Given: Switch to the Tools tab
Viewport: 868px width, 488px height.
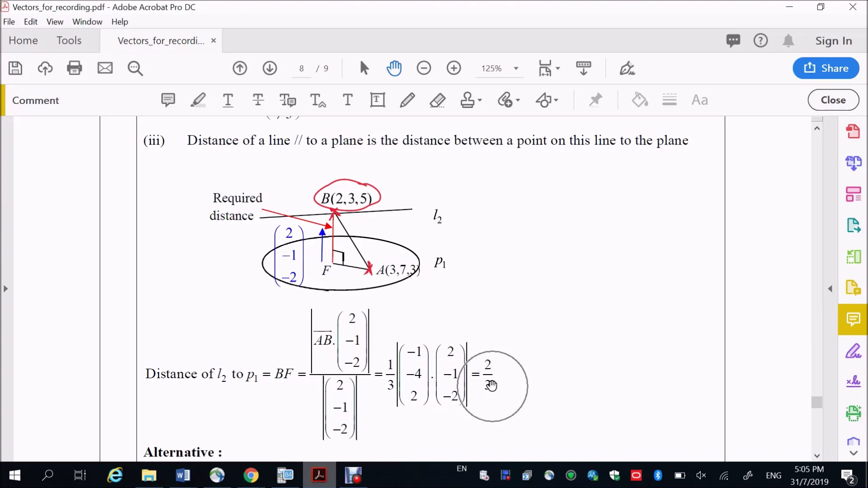Looking at the screenshot, I should click(69, 40).
